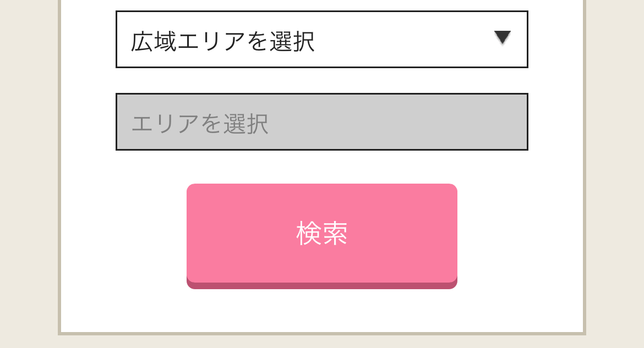Click the エリアを選択 placeholder text
This screenshot has width=644, height=348.
click(x=200, y=124)
